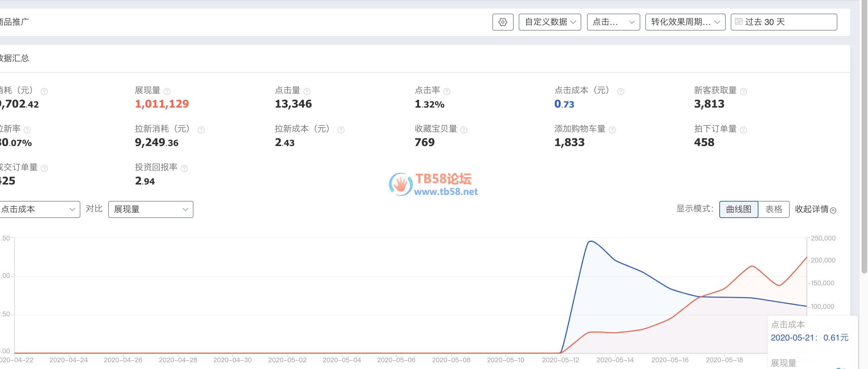Click help icon beside 投资回报率

click(184, 168)
